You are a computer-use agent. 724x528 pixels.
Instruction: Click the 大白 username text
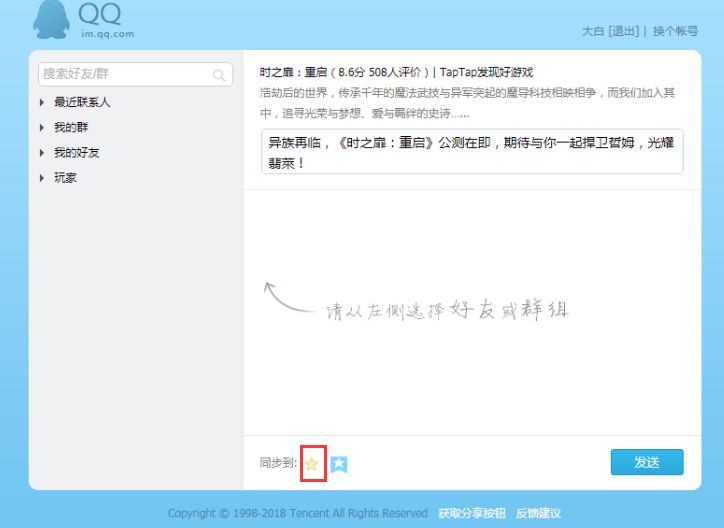[x=593, y=31]
